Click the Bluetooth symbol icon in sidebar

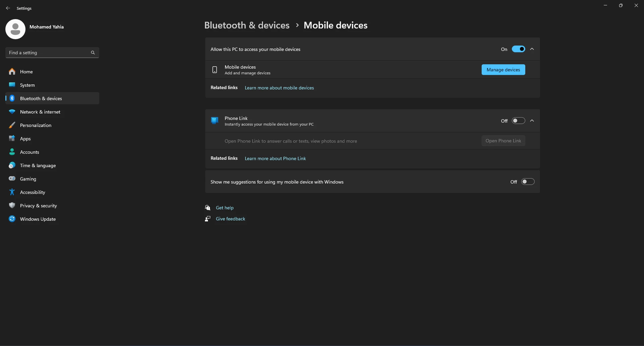pos(12,98)
